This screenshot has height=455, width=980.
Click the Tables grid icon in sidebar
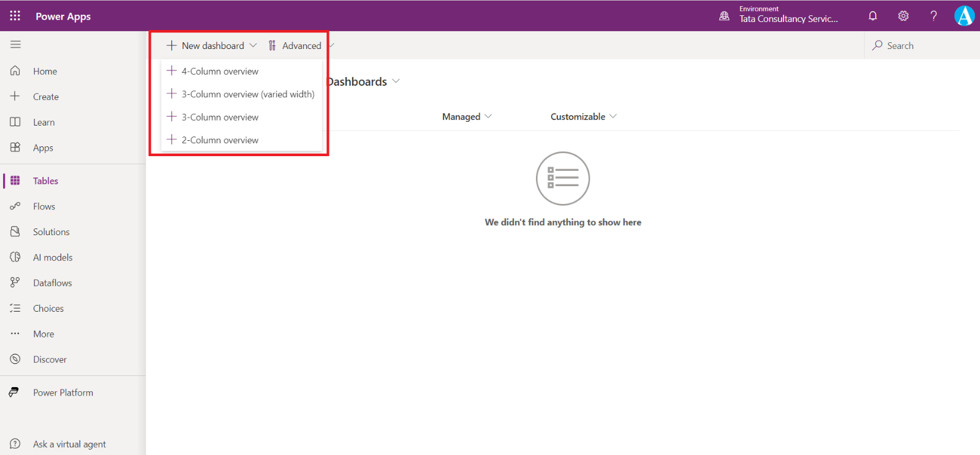[x=15, y=181]
